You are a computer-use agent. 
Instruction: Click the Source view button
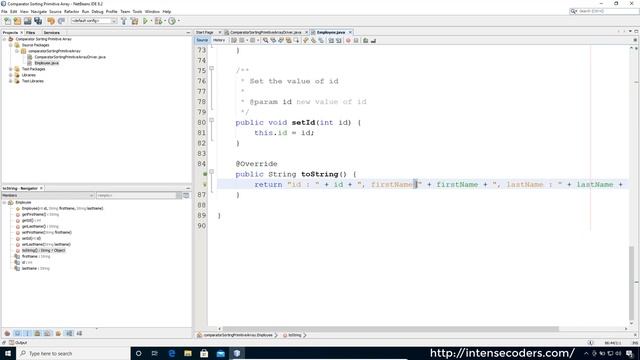202,40
